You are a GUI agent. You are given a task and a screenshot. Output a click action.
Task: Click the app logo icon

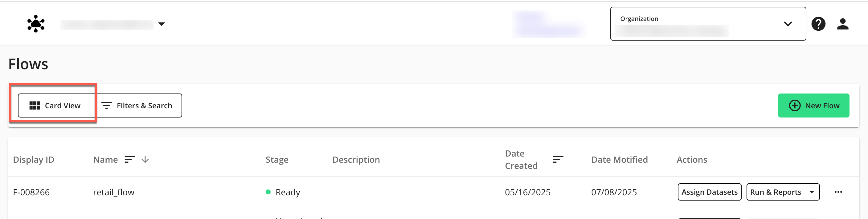click(x=36, y=24)
